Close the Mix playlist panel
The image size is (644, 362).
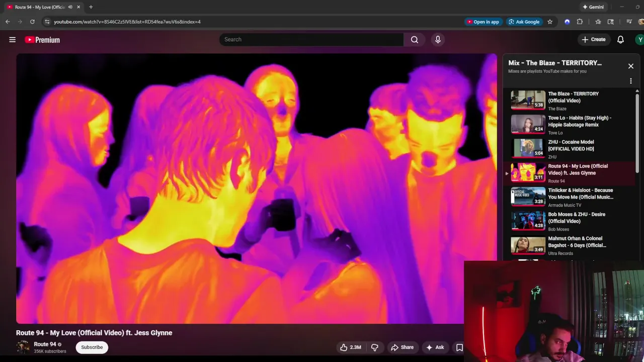[630, 66]
